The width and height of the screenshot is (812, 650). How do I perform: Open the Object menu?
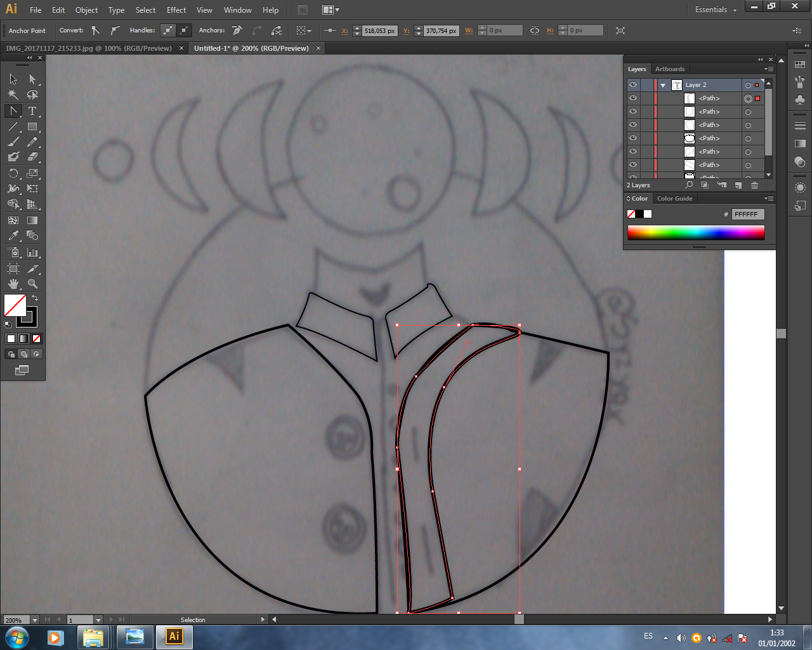86,10
